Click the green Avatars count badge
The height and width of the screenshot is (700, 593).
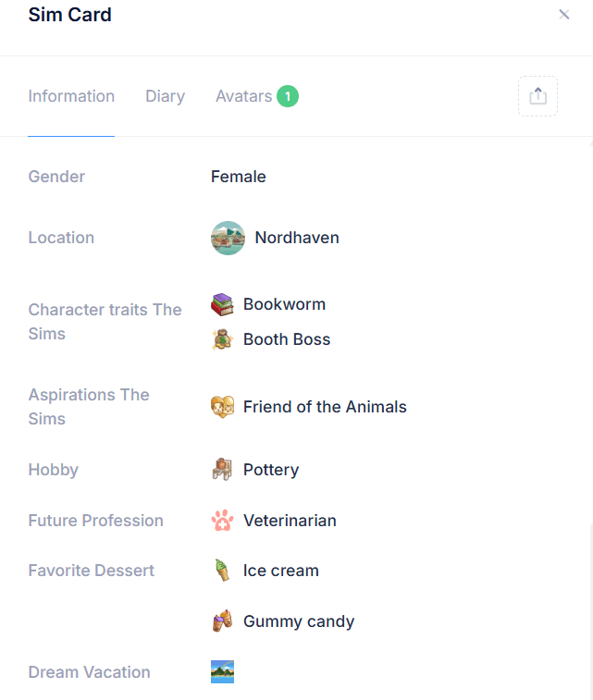288,96
